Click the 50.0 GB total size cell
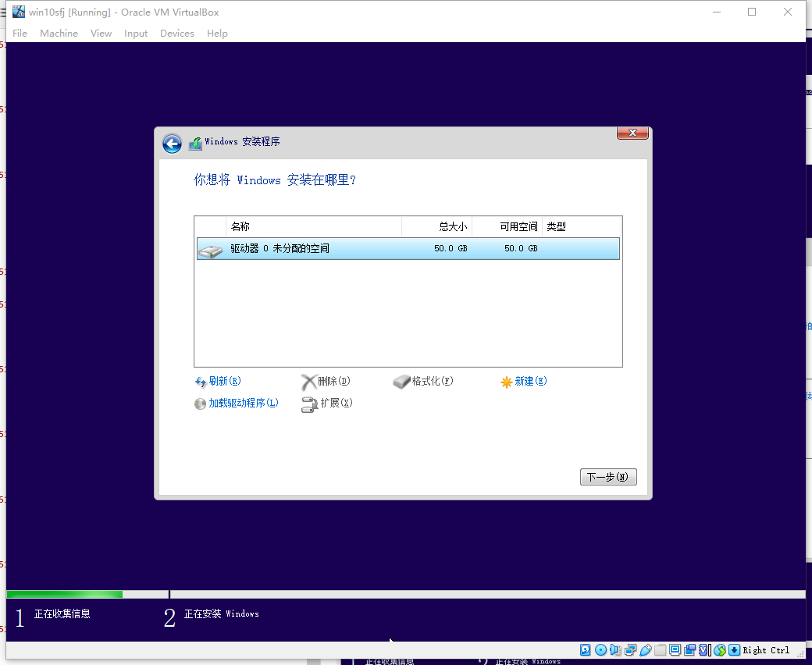 (x=451, y=248)
